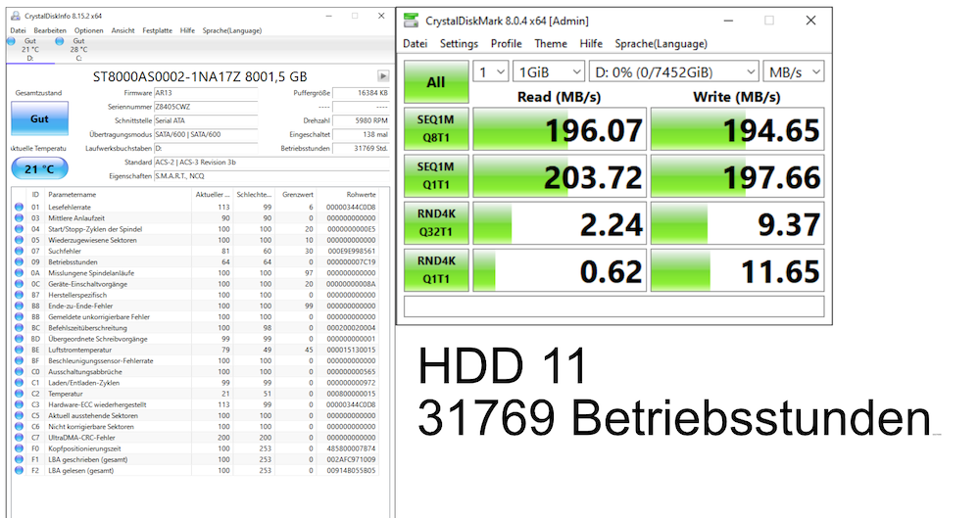
Task: Open the unit dropdown showing MB/s
Action: 794,71
